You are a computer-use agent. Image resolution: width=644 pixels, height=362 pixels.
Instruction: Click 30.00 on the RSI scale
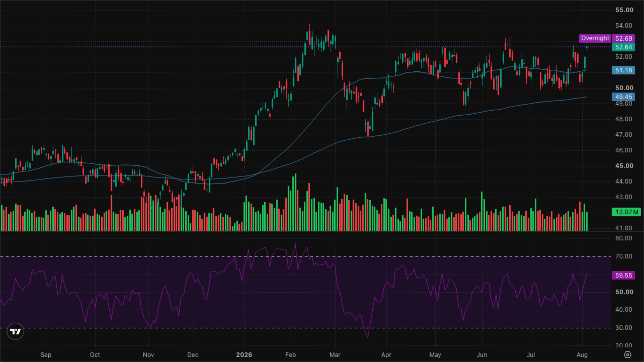pos(624,328)
